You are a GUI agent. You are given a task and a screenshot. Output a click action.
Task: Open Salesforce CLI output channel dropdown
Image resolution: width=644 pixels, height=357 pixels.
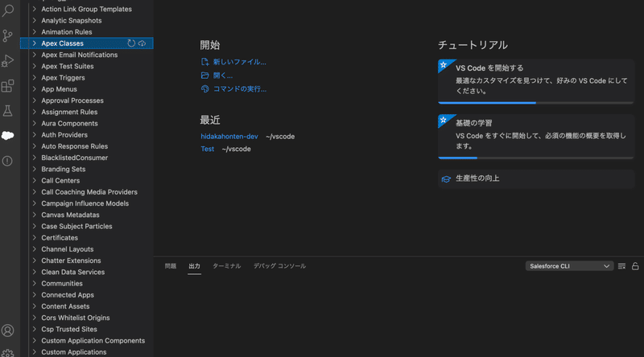tap(569, 266)
